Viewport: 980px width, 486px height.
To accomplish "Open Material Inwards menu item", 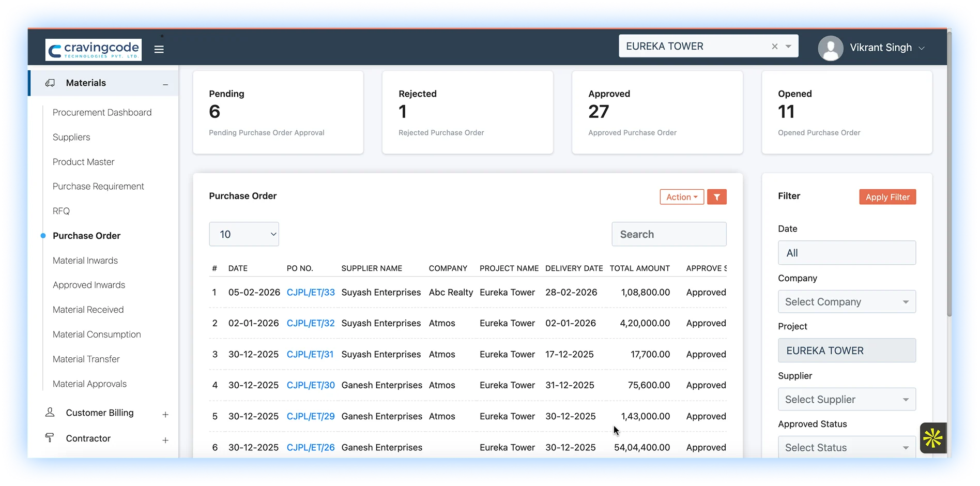I will (x=85, y=261).
